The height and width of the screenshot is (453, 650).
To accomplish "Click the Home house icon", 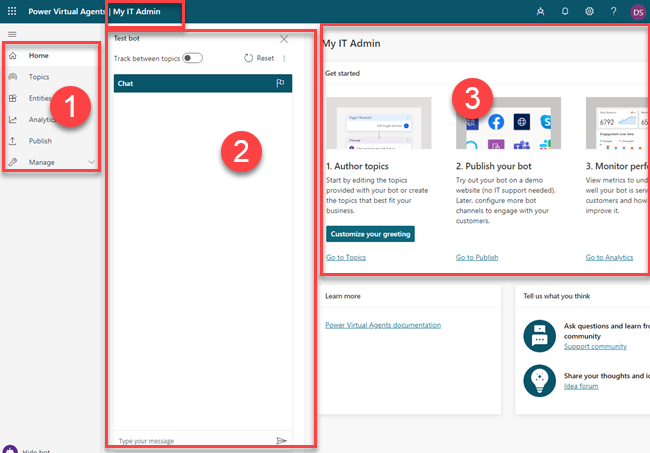I will 13,56.
